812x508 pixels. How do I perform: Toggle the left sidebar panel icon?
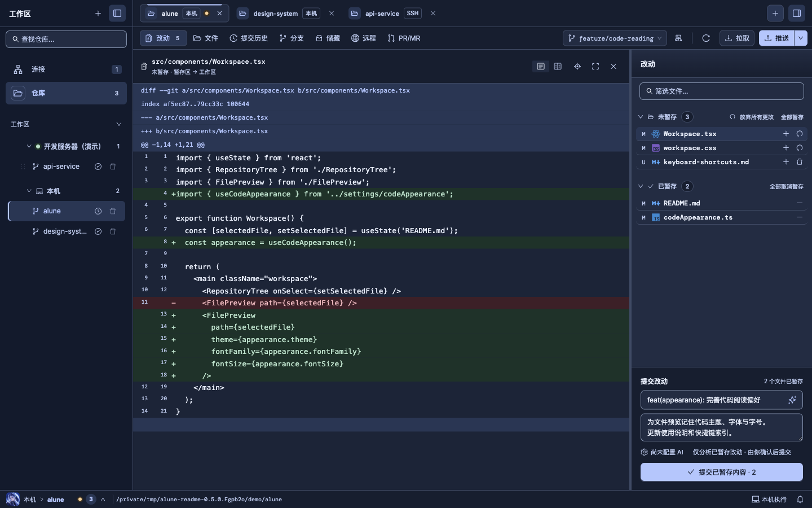(117, 13)
